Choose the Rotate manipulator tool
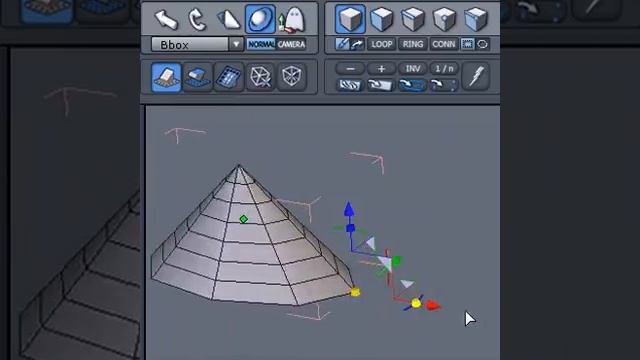This screenshot has height=360, width=640. (x=197, y=20)
